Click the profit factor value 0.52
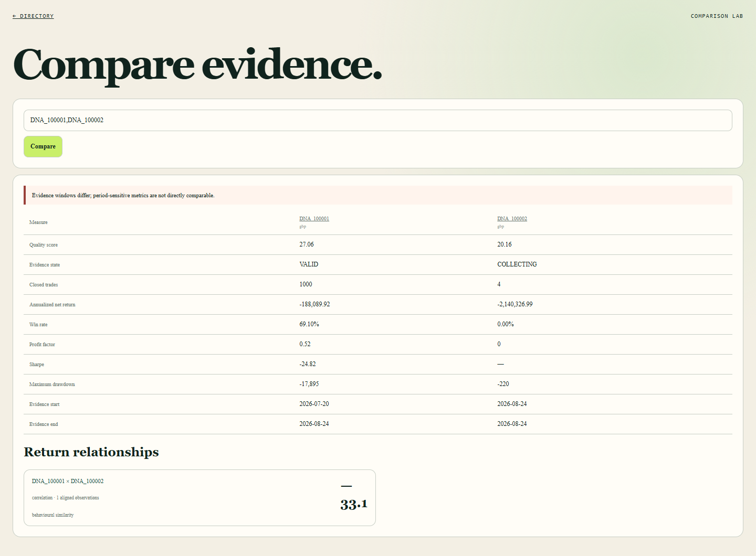 click(305, 344)
